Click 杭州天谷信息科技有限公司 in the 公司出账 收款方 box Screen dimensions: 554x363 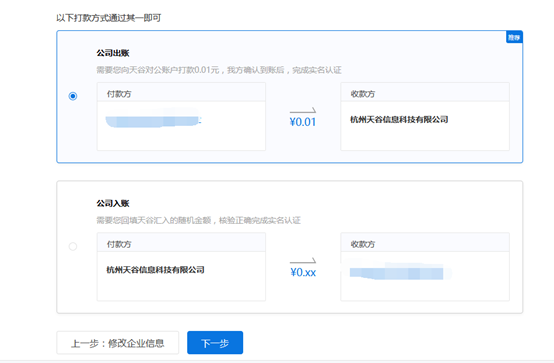399,119
